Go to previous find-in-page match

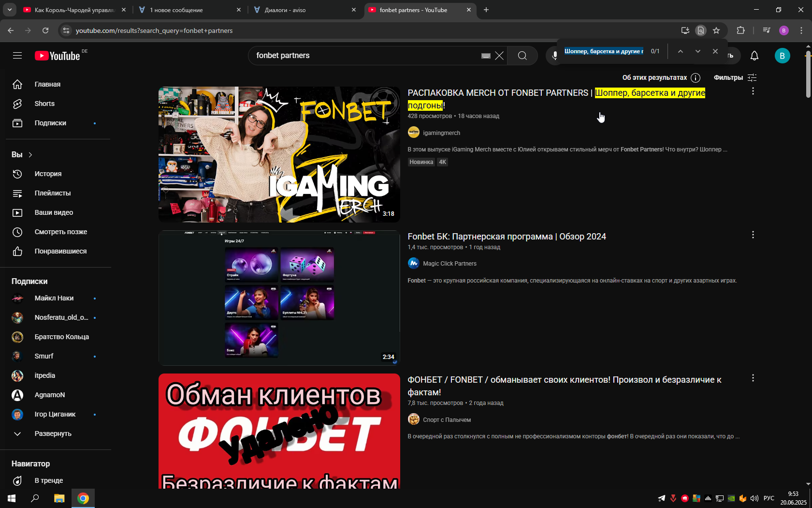click(680, 51)
